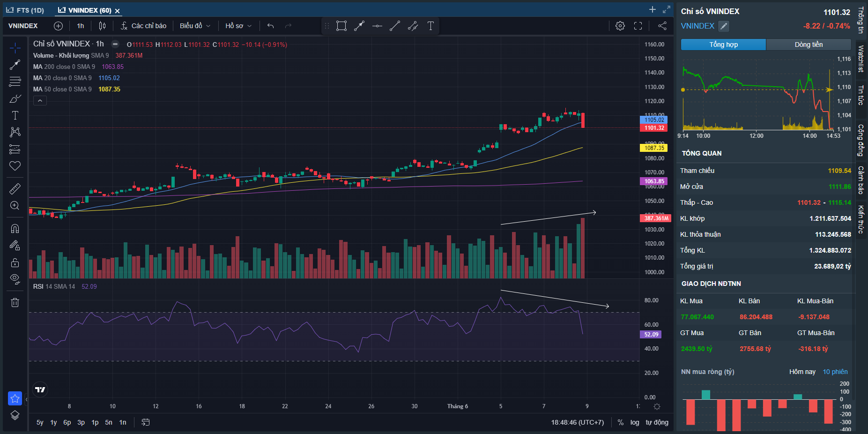Toggle log scale on price axis
Viewport: 868px width, 434px height.
[x=634, y=422]
